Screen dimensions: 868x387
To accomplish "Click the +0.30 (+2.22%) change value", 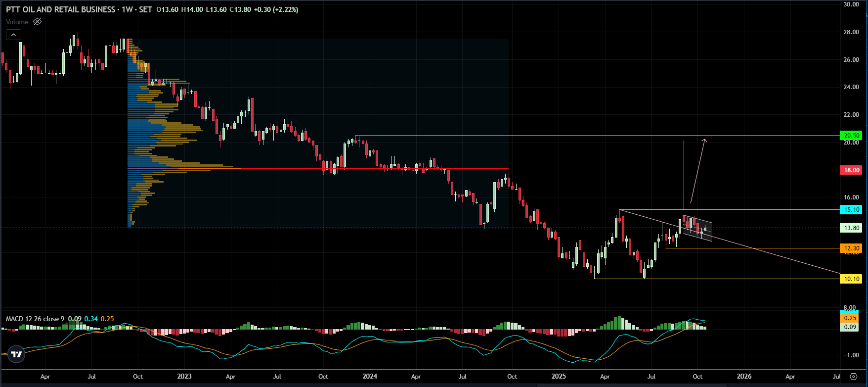I will (276, 9).
